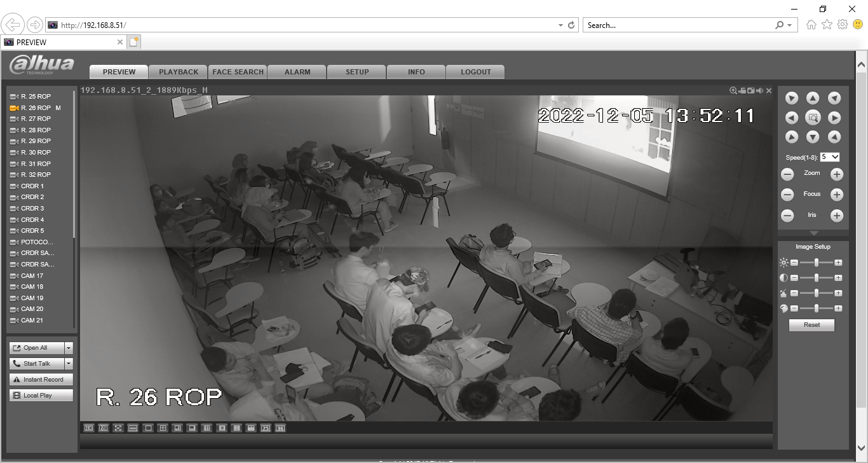Click the Focus plus button
Image resolution: width=868 pixels, height=463 pixels.
tap(837, 195)
